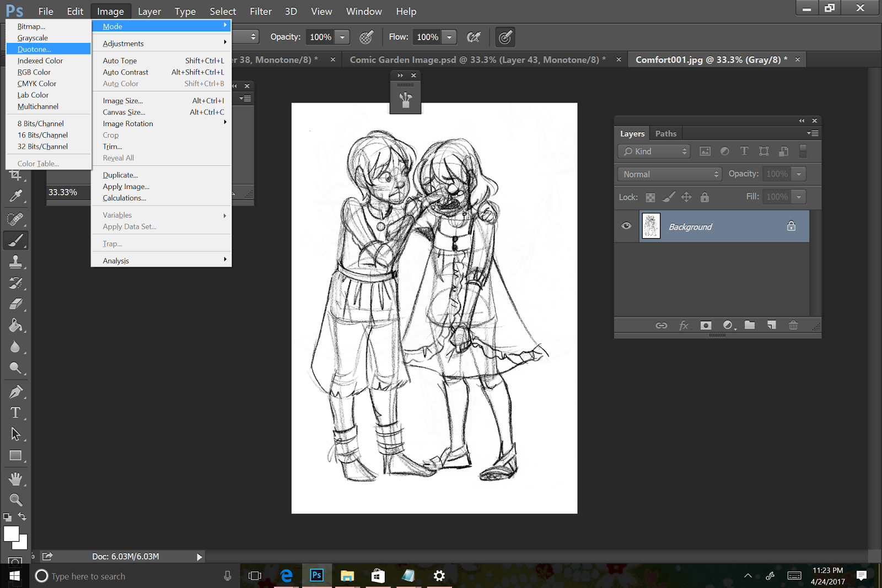Select the Eyedropper tool

(x=15, y=196)
